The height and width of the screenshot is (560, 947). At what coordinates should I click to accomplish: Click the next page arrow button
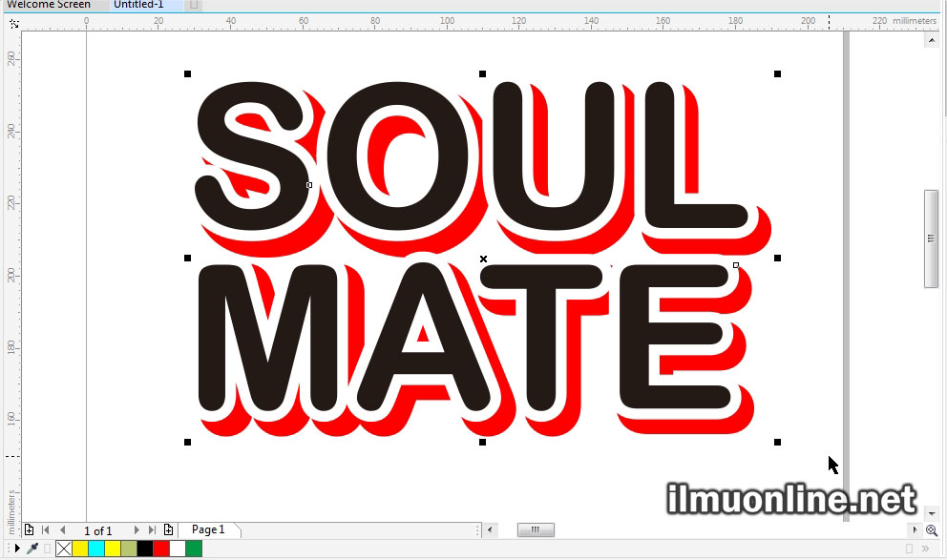(136, 529)
